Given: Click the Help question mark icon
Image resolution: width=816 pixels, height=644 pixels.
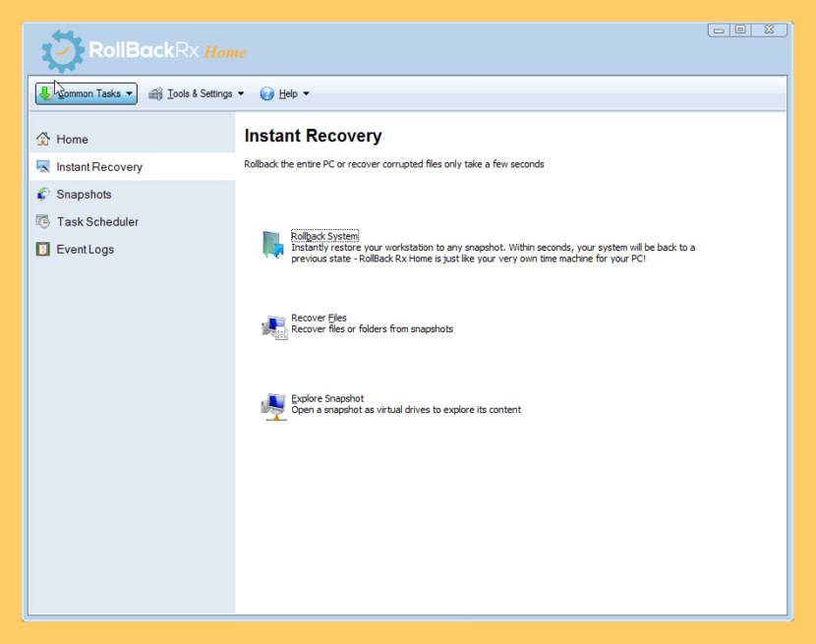Looking at the screenshot, I should pos(266,94).
